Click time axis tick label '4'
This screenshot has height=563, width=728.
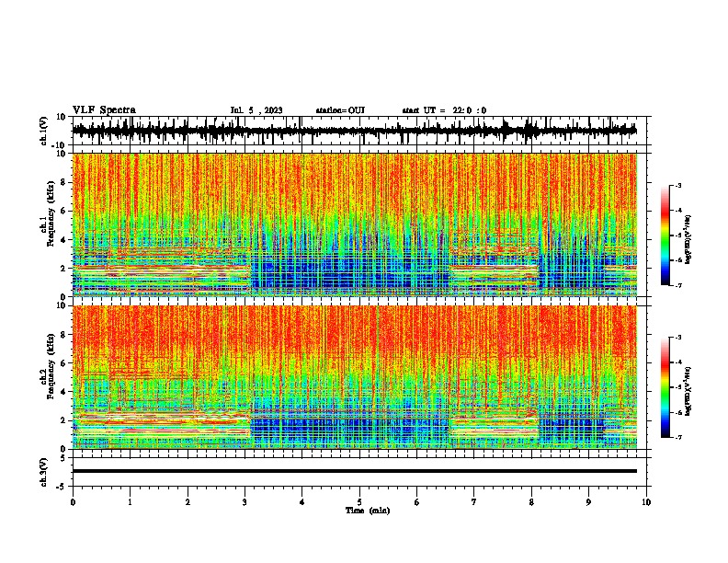pyautogui.click(x=301, y=502)
